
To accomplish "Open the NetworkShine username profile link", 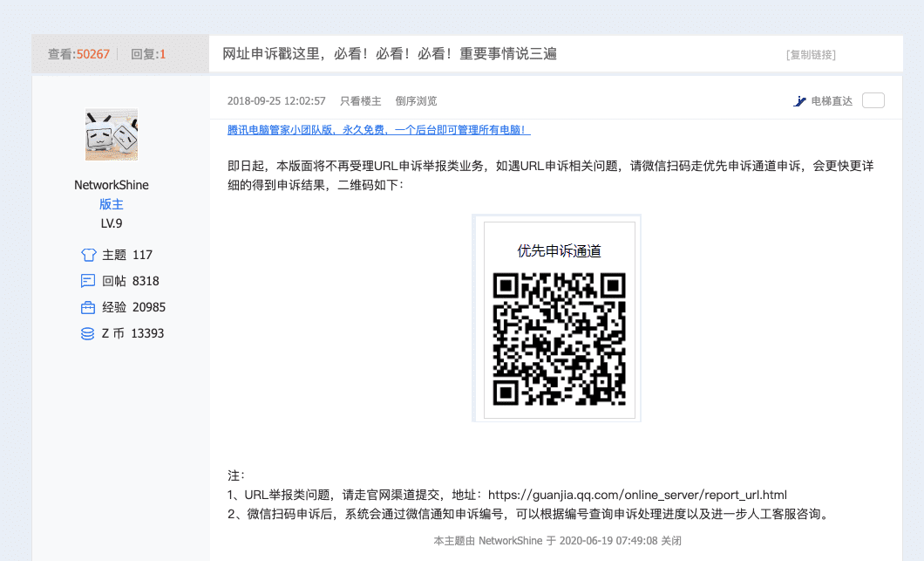I will [x=112, y=185].
